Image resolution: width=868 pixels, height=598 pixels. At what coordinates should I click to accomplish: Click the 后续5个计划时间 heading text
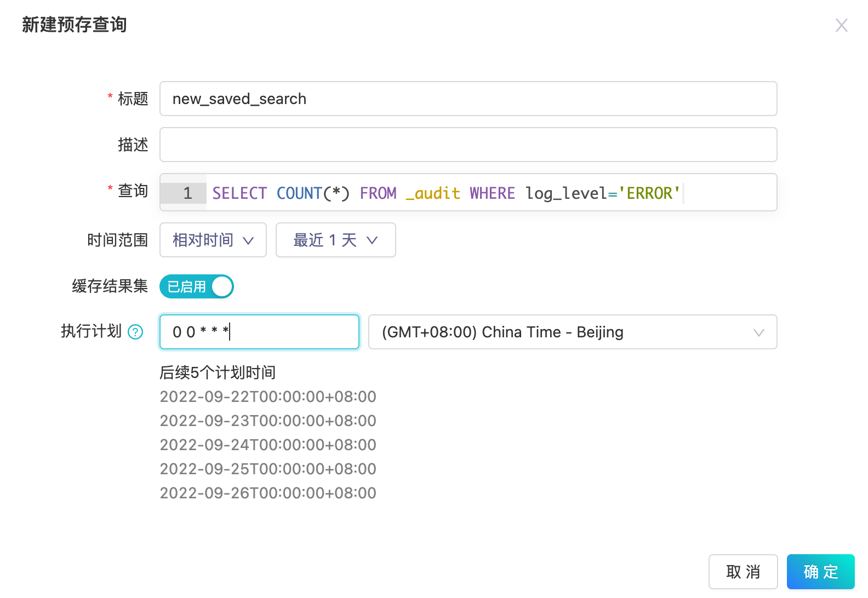[x=218, y=372]
